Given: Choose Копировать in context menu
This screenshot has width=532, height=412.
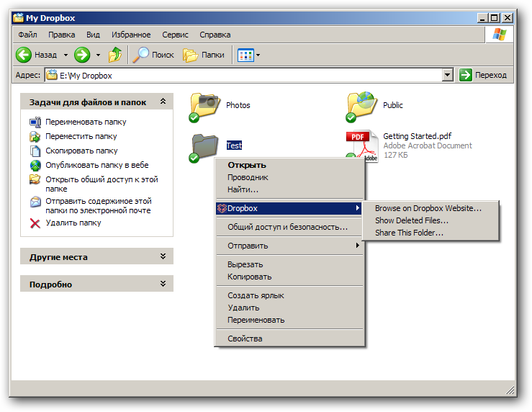Looking at the screenshot, I should (289, 277).
